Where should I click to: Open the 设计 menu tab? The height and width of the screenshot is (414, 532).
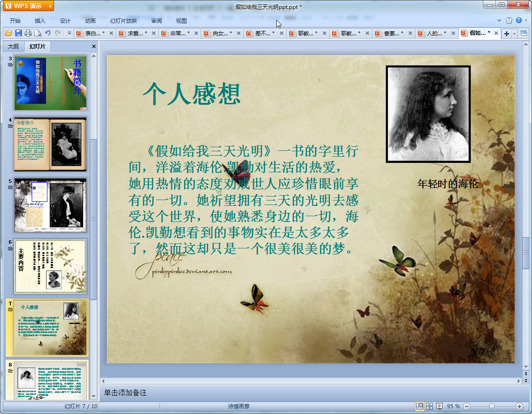click(65, 21)
